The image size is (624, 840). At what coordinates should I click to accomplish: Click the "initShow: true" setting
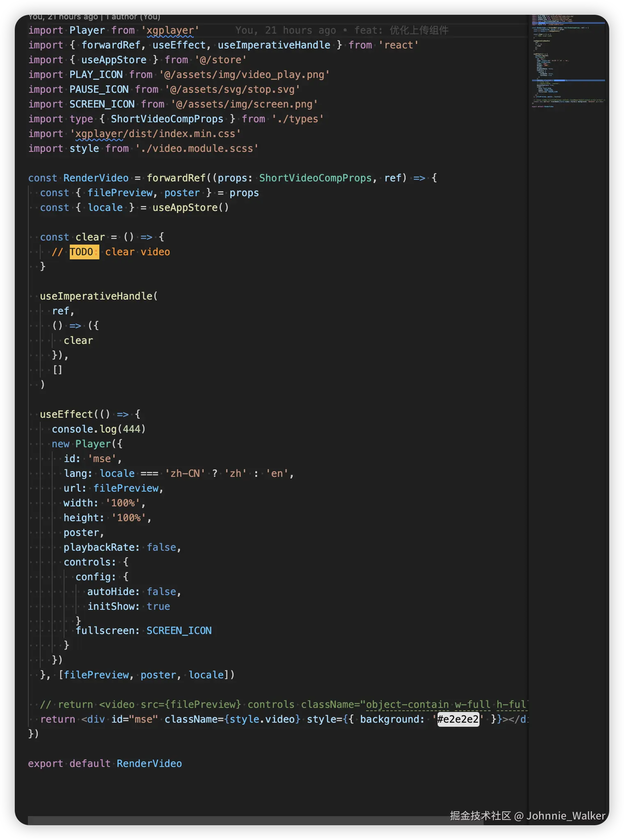click(x=128, y=607)
